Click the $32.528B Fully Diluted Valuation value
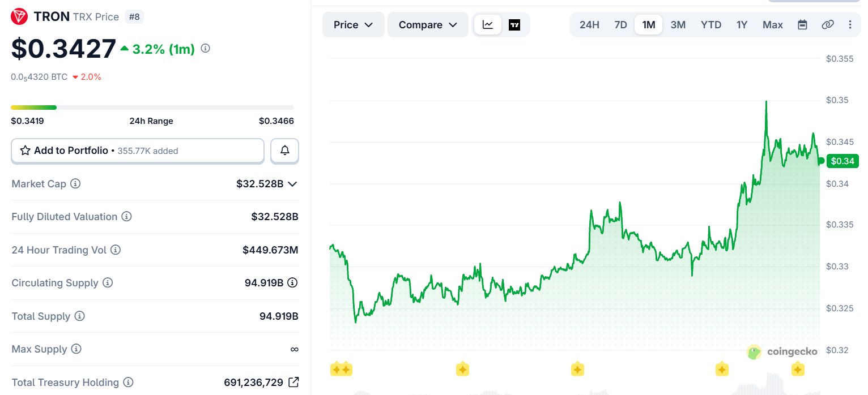The image size is (868, 395). tap(275, 217)
